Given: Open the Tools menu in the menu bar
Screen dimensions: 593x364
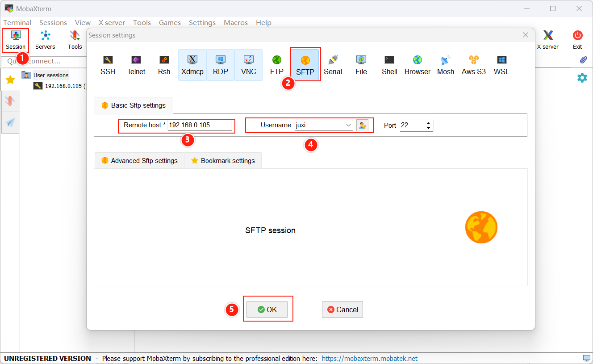Looking at the screenshot, I should click(x=142, y=22).
